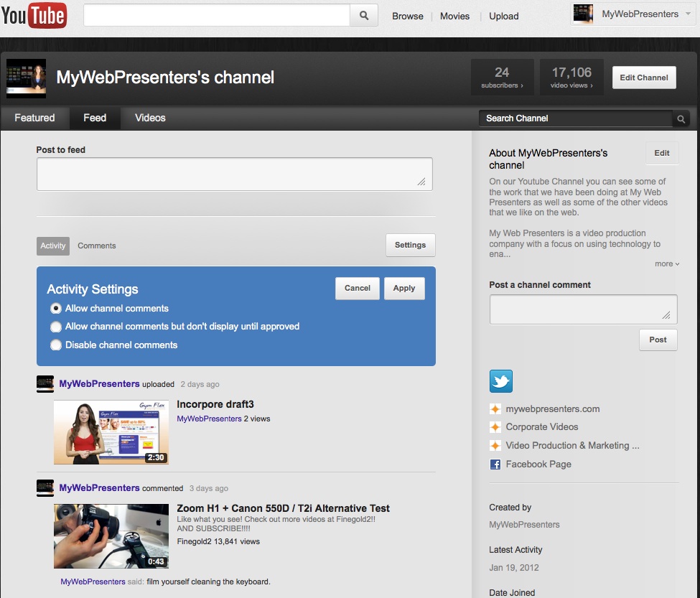Click the magnifier search button in header
The height and width of the screenshot is (598, 700).
364,15
